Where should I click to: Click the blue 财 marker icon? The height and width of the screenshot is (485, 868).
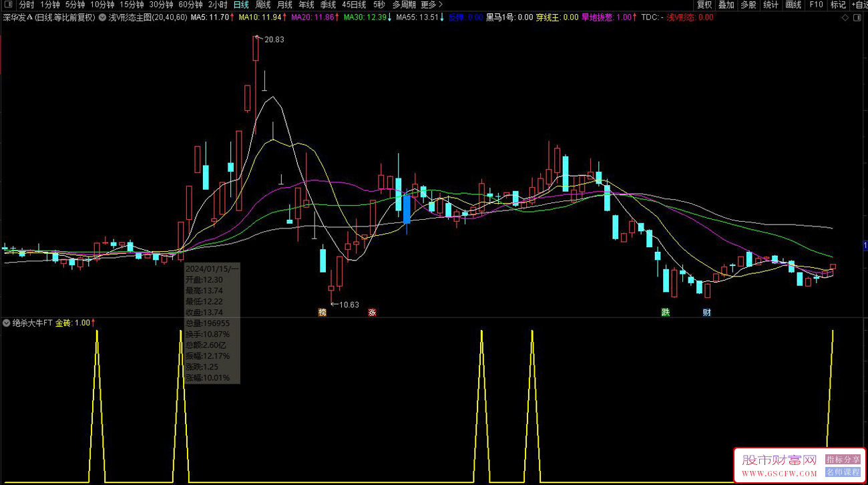click(706, 312)
